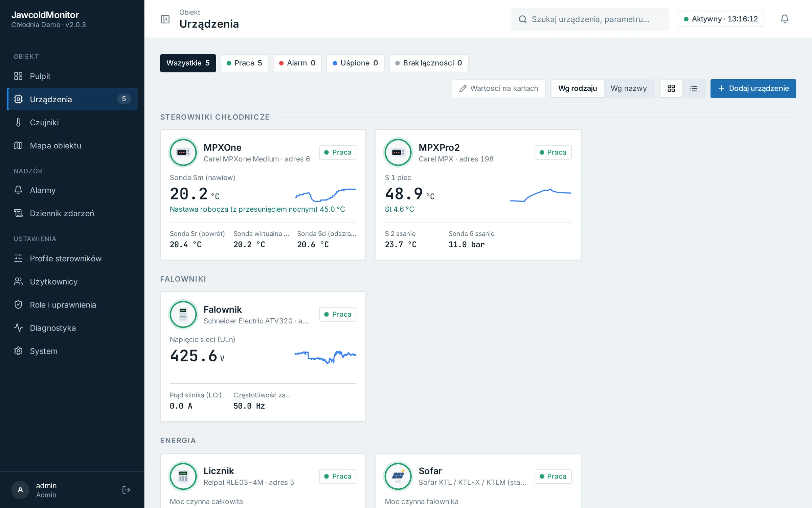Open notifications bell in header
This screenshot has width=812, height=508.
pos(785,19)
